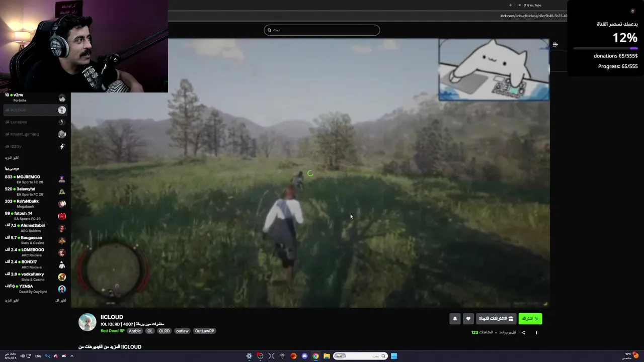The width and height of the screenshot is (644, 362).
Task: Open the volume icon in system tray
Action: click(22, 356)
